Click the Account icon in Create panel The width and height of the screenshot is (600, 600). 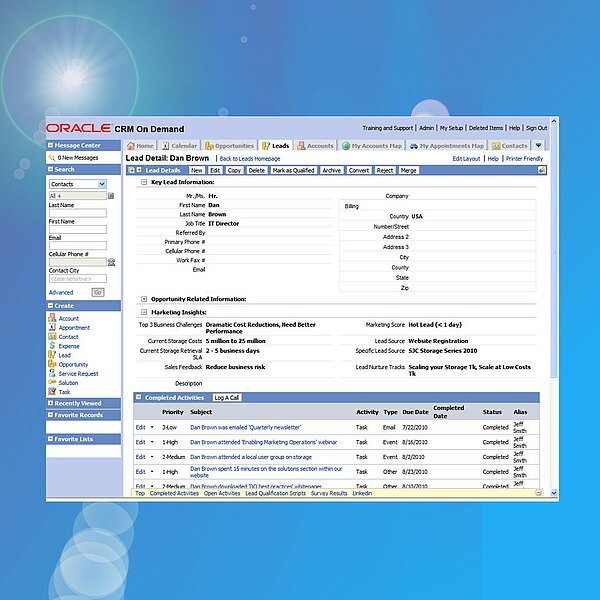(50, 319)
